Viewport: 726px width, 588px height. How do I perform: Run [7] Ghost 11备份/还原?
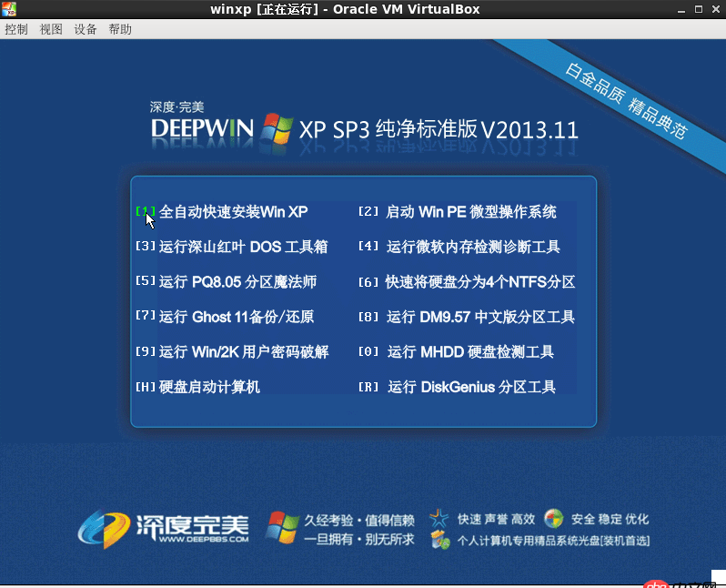(x=225, y=317)
